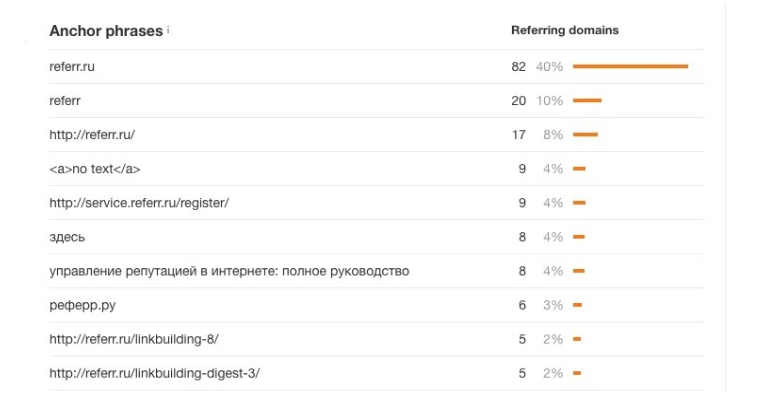Click the orange 10% bar for referr

(x=587, y=101)
